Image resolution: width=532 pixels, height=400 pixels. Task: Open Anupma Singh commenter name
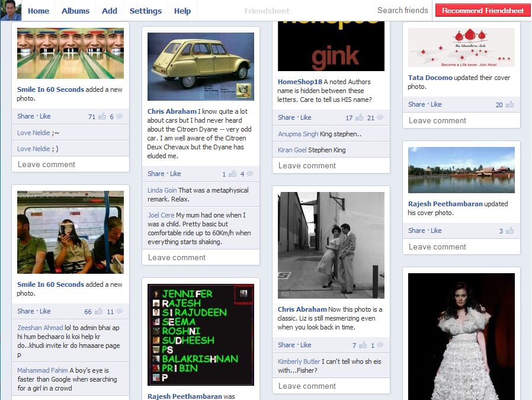click(298, 134)
